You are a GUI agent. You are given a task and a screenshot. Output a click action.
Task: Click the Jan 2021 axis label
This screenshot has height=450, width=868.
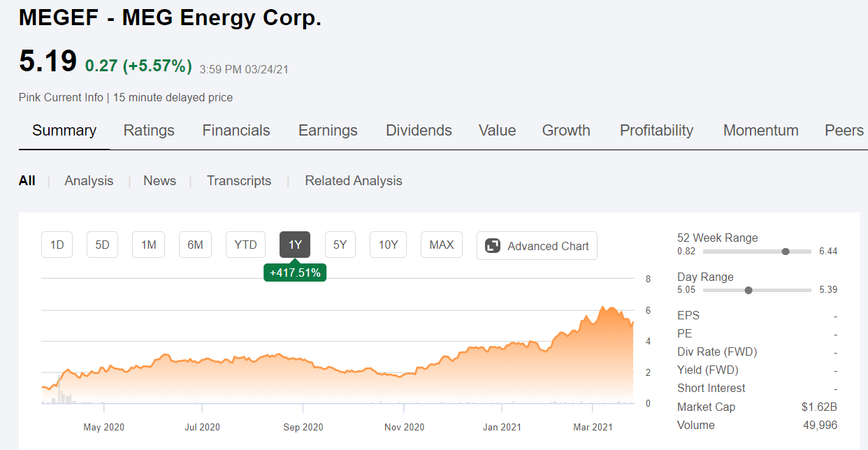(502, 427)
